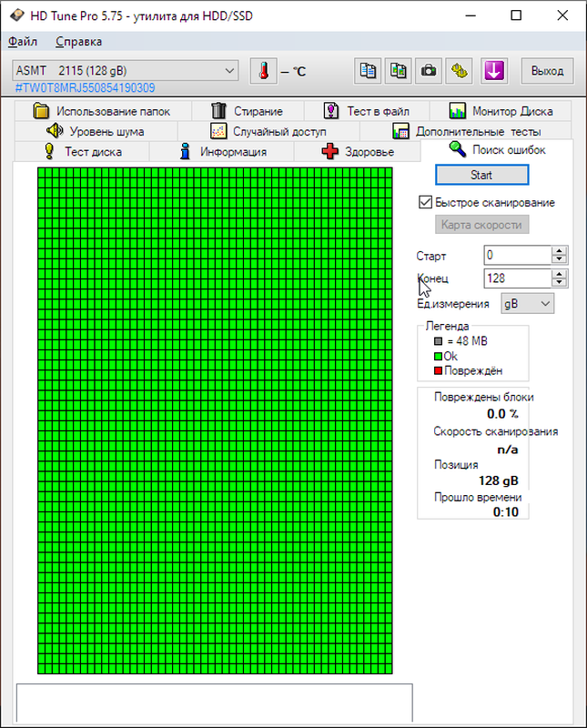587x728 pixels.
Task: Click the Выход button
Action: (x=547, y=71)
